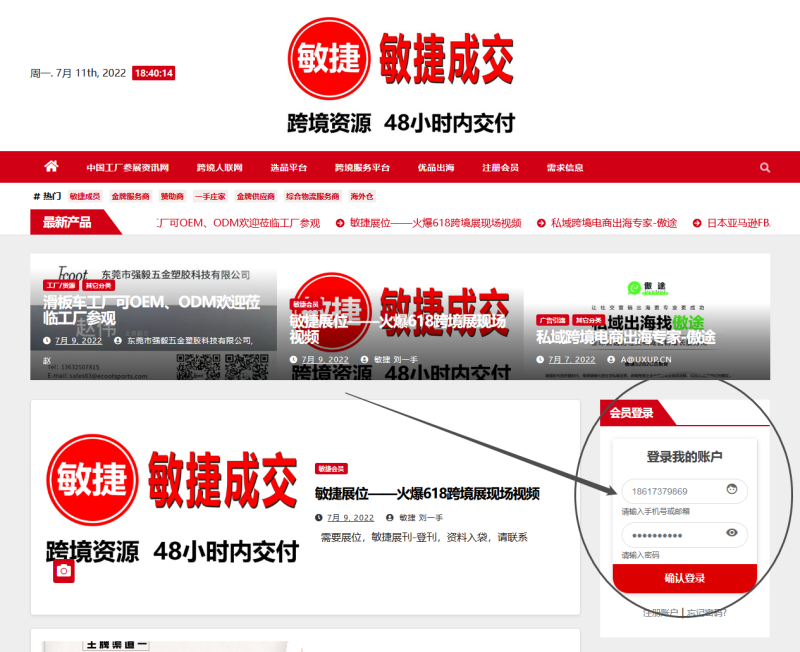The width and height of the screenshot is (800, 652).
Task: Focus the password input field
Action: coord(685,535)
